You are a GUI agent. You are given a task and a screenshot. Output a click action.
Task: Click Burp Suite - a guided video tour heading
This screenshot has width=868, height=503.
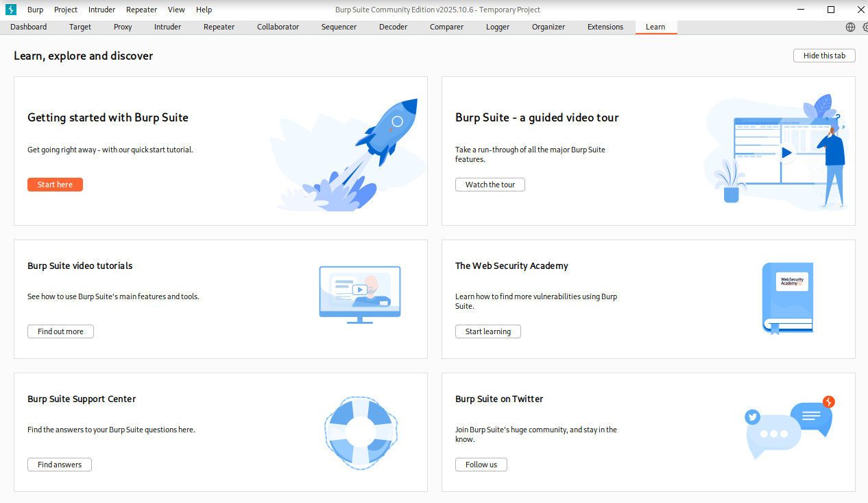[537, 117]
